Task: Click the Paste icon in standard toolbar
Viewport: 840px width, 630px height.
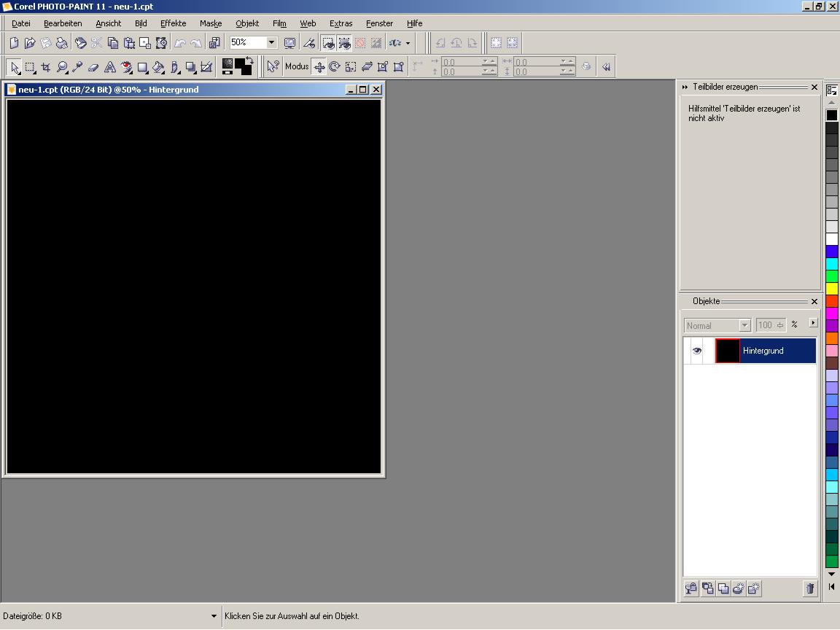Action: click(129, 43)
